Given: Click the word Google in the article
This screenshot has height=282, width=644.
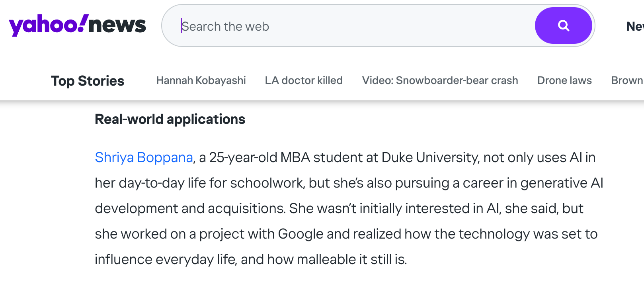Looking at the screenshot, I should (x=301, y=234).
